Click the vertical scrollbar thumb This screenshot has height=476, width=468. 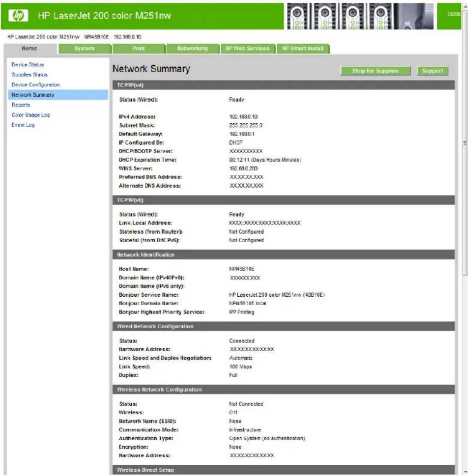465,143
